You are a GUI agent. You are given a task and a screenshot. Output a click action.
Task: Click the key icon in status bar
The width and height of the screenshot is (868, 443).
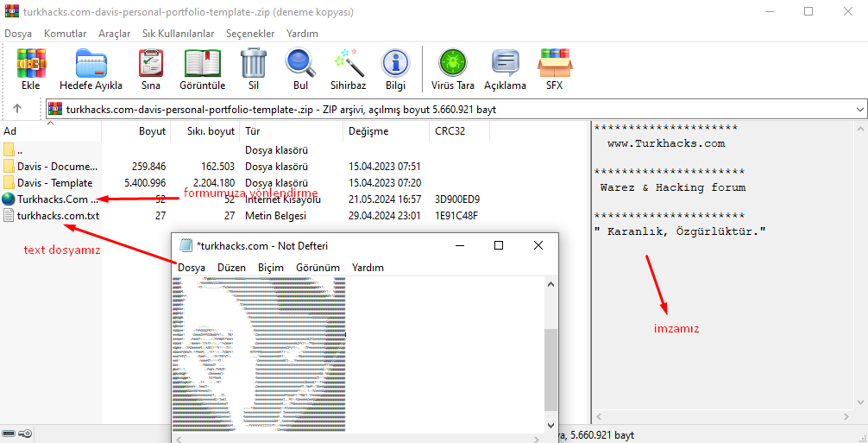click(25, 434)
